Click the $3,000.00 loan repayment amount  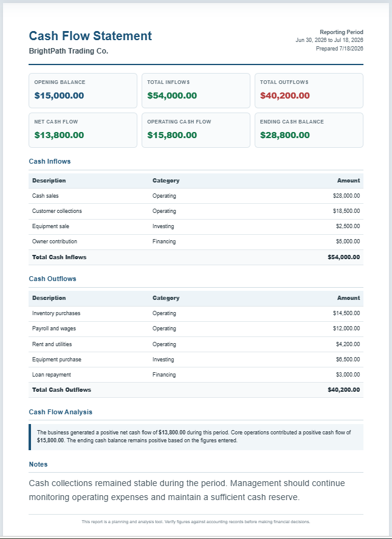point(348,375)
